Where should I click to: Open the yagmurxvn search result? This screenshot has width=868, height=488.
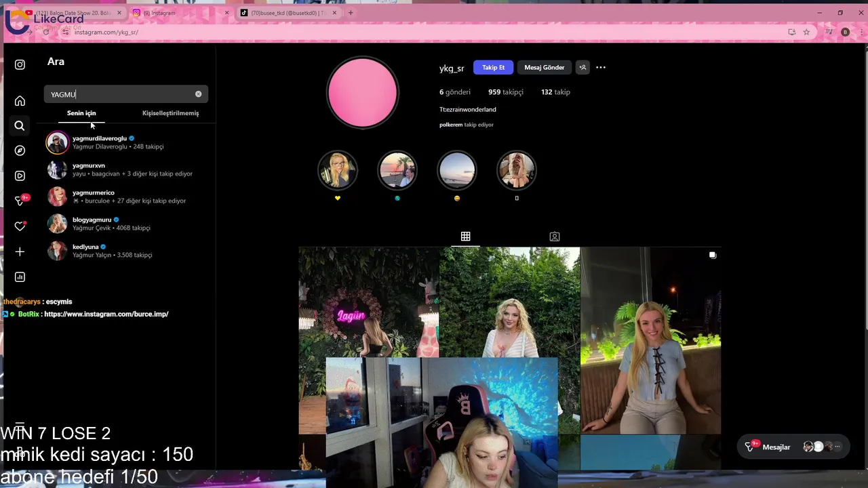(126, 169)
